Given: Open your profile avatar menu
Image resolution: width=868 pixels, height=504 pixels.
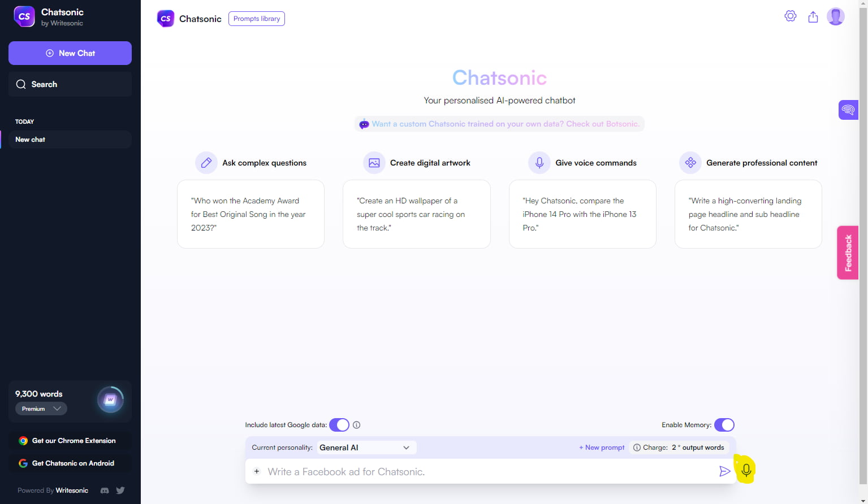Looking at the screenshot, I should (x=835, y=16).
